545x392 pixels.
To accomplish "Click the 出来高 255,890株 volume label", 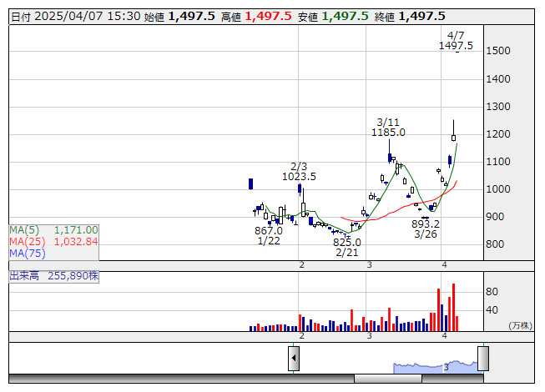I will click(54, 276).
